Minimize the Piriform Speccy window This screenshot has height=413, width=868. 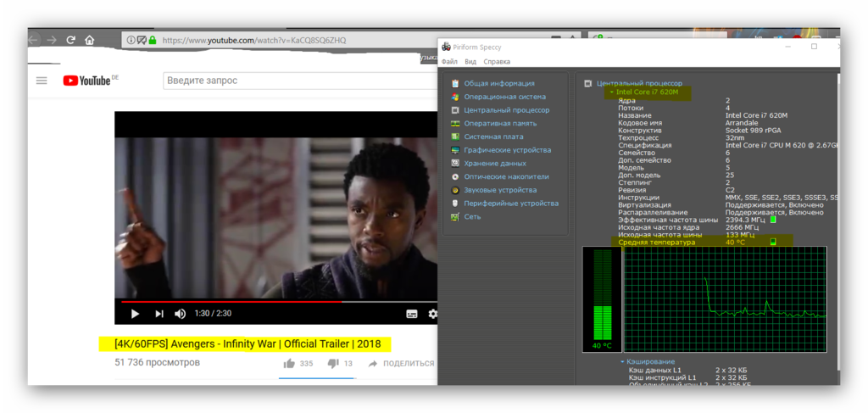coord(789,47)
